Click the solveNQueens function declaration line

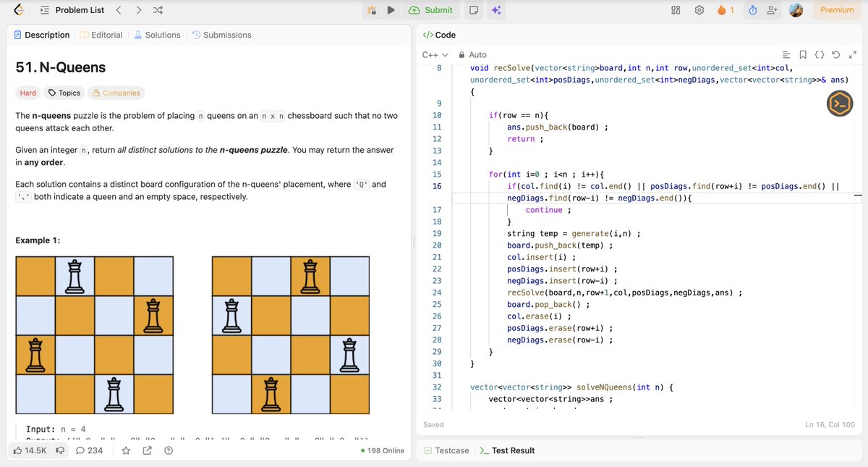click(571, 387)
